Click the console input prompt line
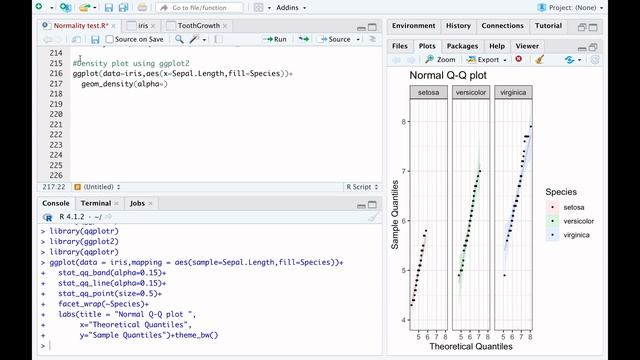Viewport: 640px width, 360px height. pyautogui.click(x=211, y=346)
